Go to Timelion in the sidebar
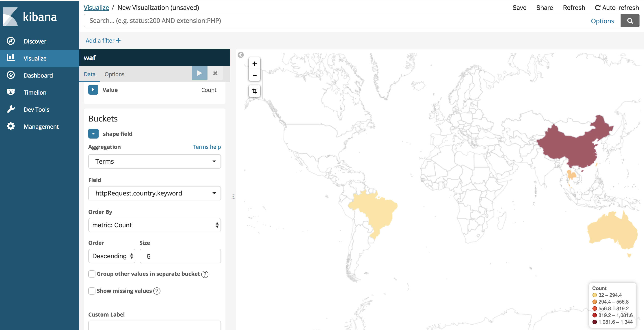The height and width of the screenshot is (330, 644). coord(35,92)
